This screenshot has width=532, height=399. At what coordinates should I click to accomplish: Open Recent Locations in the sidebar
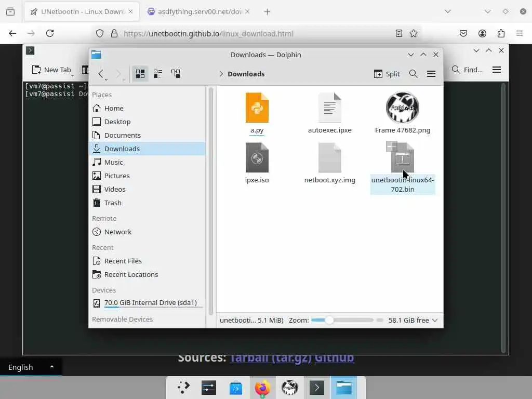click(147, 274)
